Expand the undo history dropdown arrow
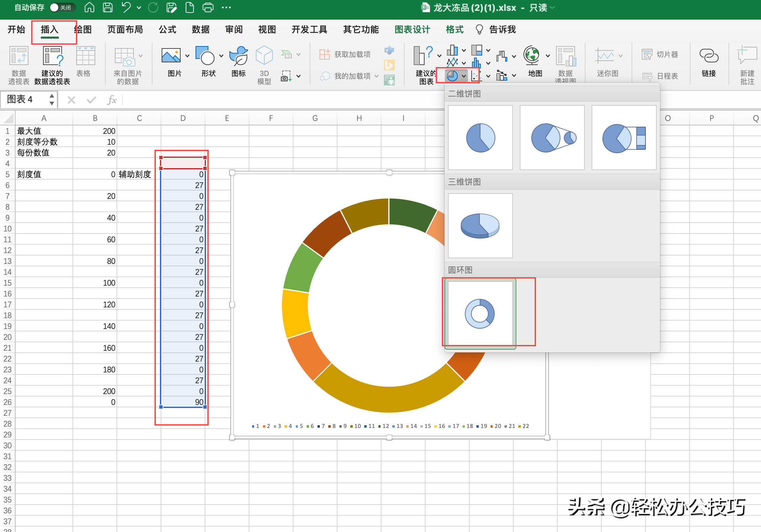 (139, 7)
